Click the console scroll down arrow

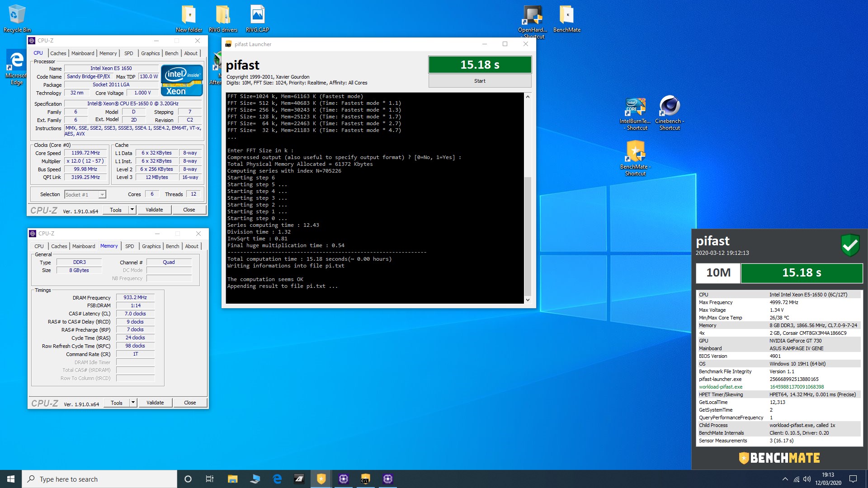pos(528,300)
